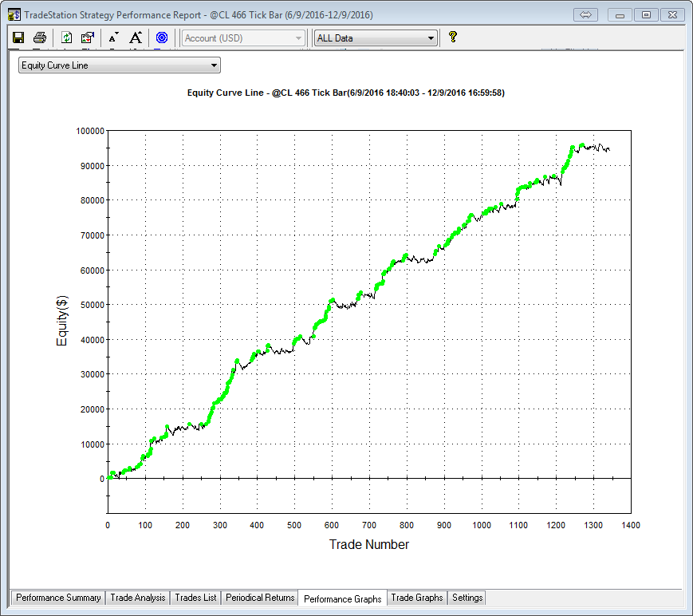Screen dimensions: 693x616
Task: Click the Account (USD) dropdown
Action: click(243, 38)
